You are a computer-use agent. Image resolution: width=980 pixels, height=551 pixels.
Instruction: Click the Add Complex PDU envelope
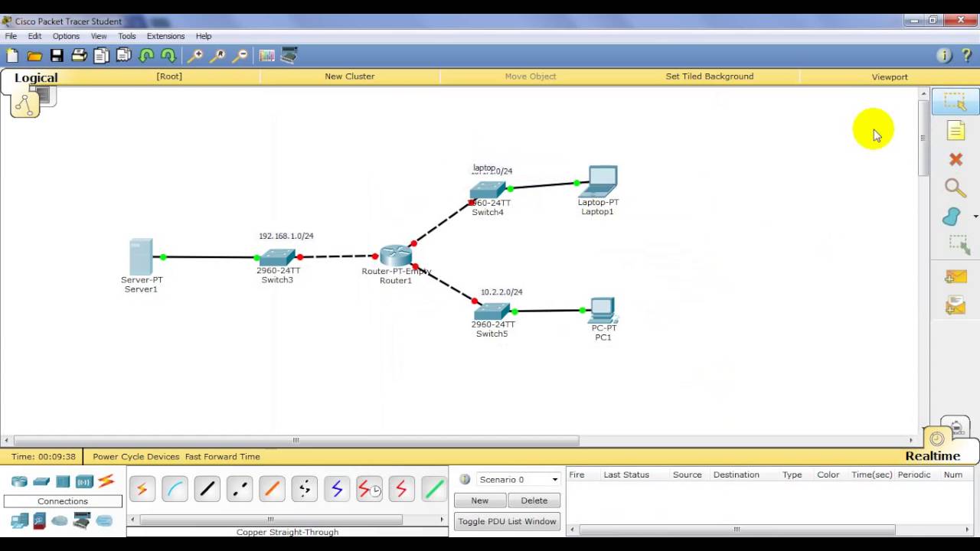955,306
